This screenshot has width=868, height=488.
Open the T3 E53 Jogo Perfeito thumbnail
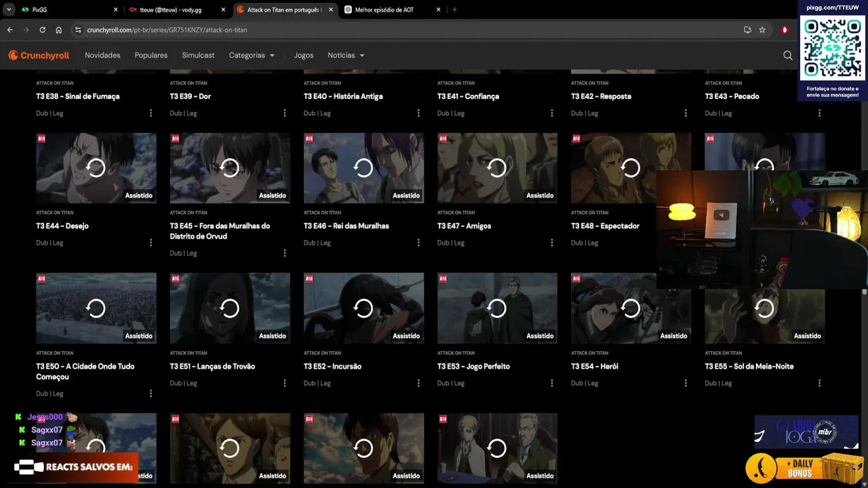[497, 308]
